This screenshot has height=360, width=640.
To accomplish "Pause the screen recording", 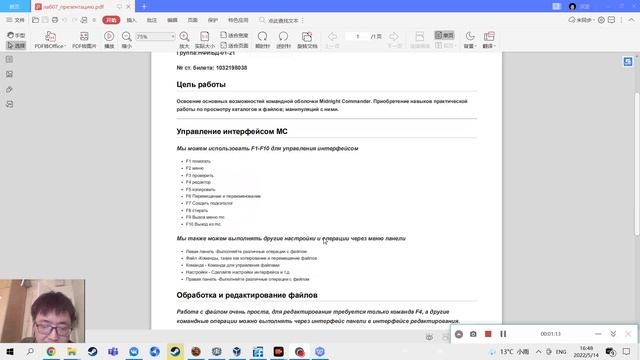I will [503, 334].
